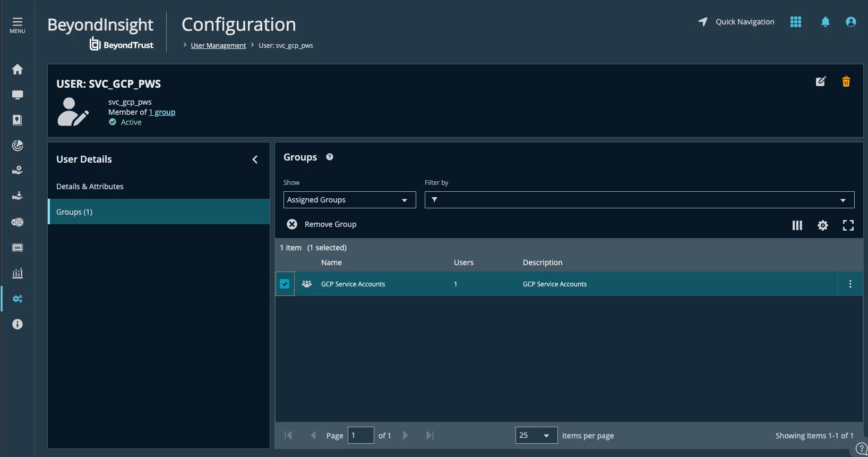Go to Home in the sidebar
This screenshot has width=868, height=457.
coord(18,69)
